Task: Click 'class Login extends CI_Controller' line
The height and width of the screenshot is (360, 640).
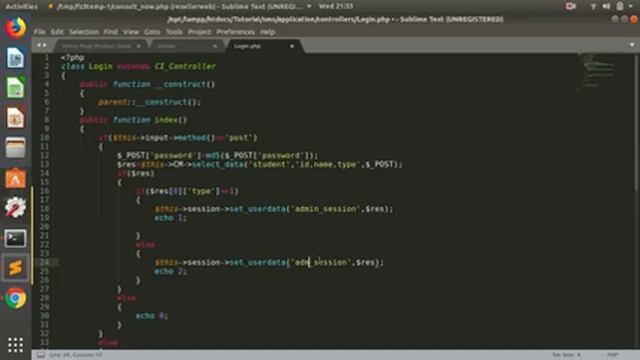Action: [x=138, y=66]
